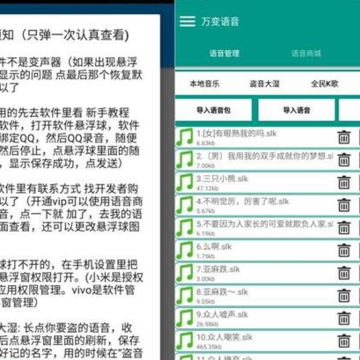This screenshot has height=360, width=360.
Task: Delete the 7.亚麻跌.slk entry
Action: [x=344, y=273]
